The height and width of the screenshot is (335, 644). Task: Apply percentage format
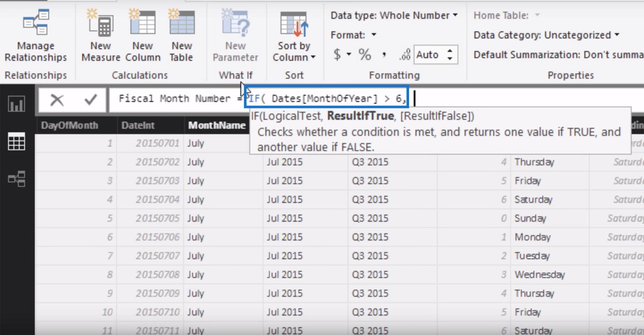pyautogui.click(x=365, y=54)
